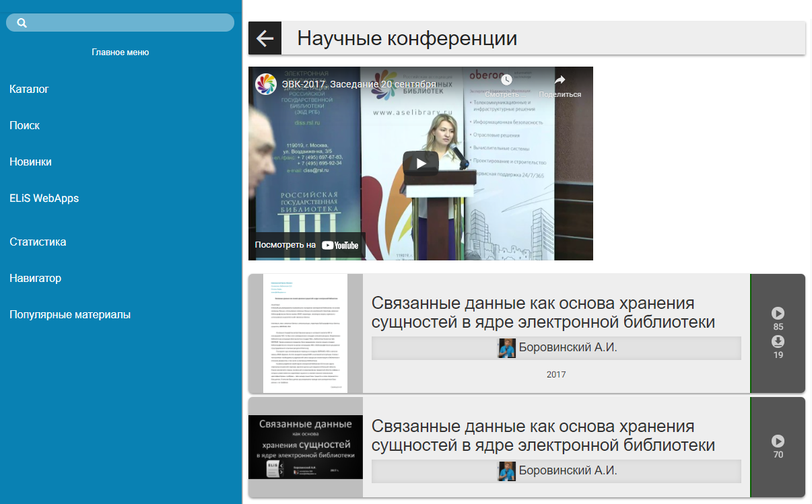
Task: Open Навигатор from the sidebar
Action: click(x=35, y=278)
